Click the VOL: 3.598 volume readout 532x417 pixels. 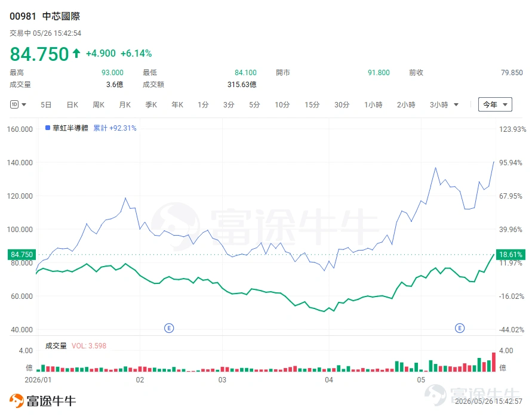89,346
